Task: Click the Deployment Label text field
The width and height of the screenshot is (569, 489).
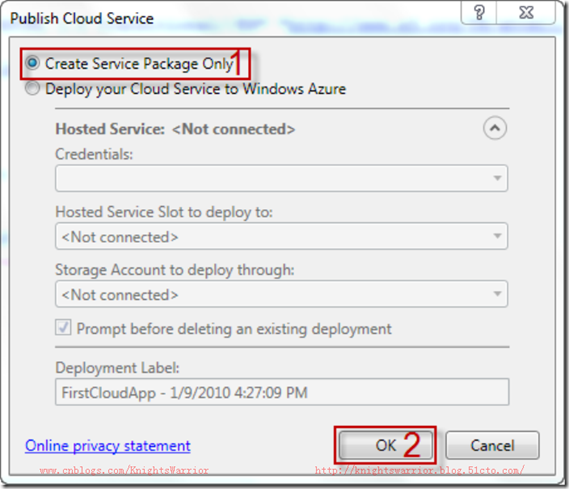Action: (x=282, y=392)
